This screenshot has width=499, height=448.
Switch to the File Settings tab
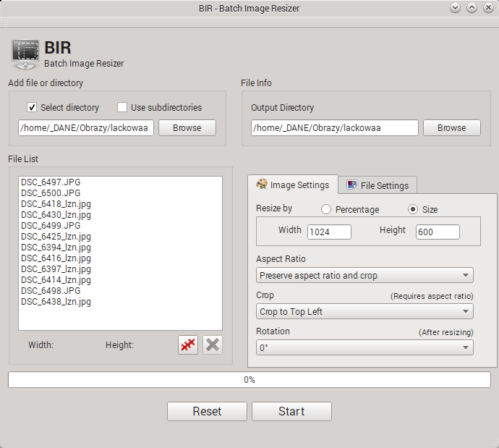378,185
